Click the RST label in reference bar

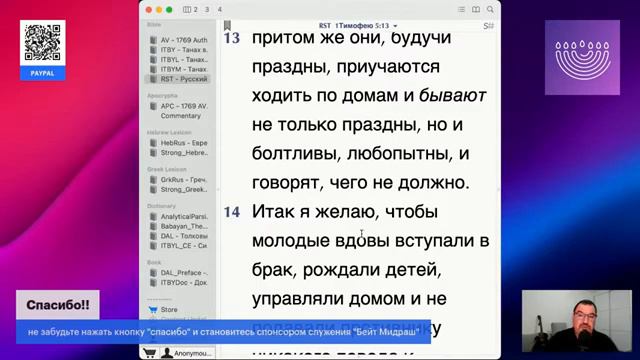324,26
